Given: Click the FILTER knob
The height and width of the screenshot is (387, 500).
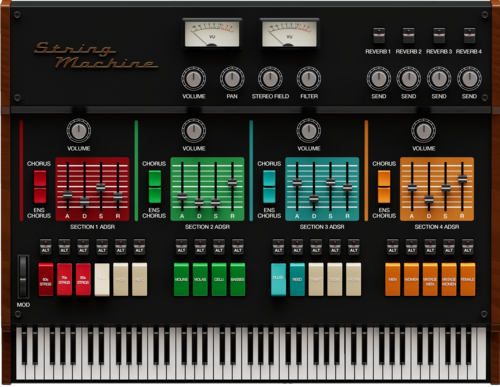Looking at the screenshot, I should 309,79.
